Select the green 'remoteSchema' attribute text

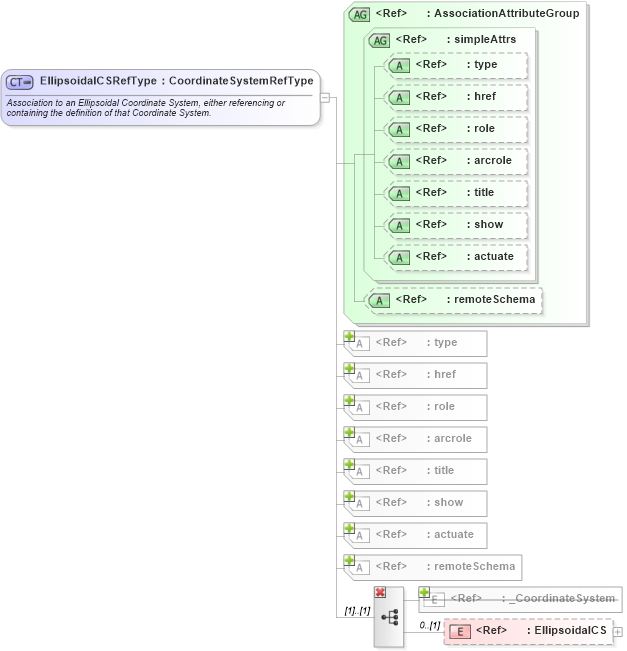(x=495, y=299)
